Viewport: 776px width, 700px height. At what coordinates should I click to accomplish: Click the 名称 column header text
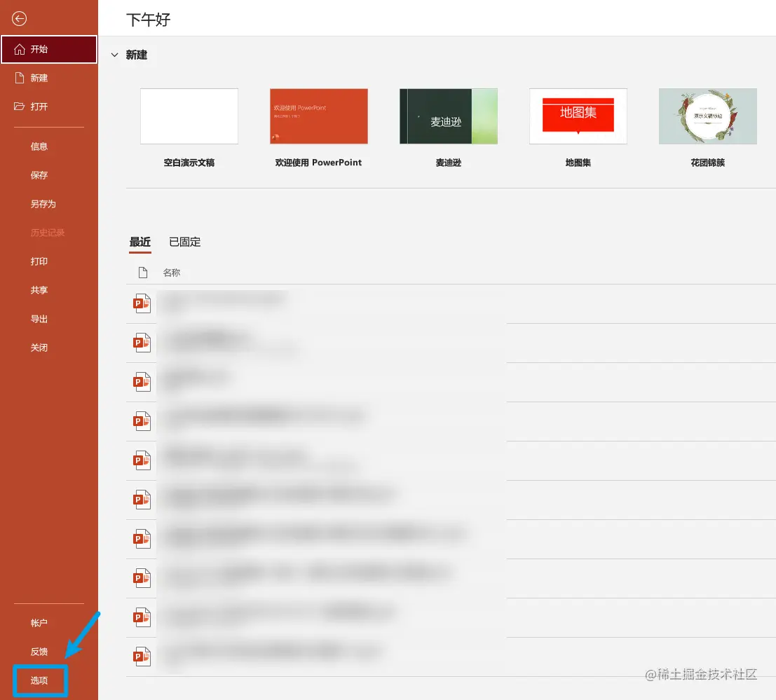(x=172, y=273)
